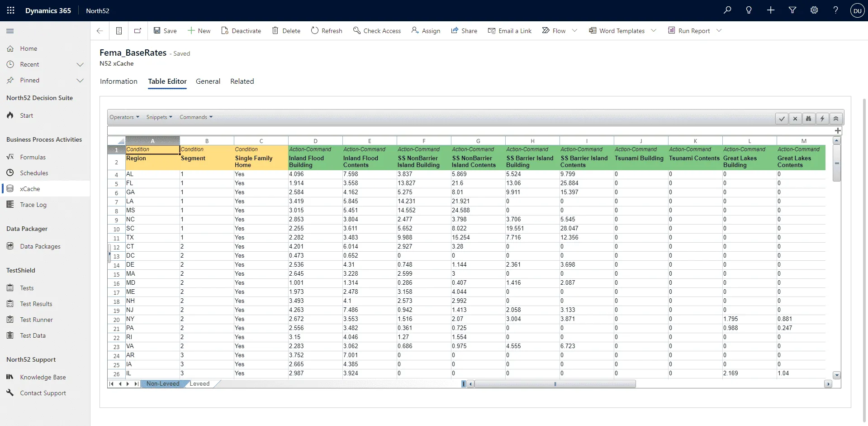868x426 pixels.
Task: Click Check Access
Action: [x=377, y=31]
